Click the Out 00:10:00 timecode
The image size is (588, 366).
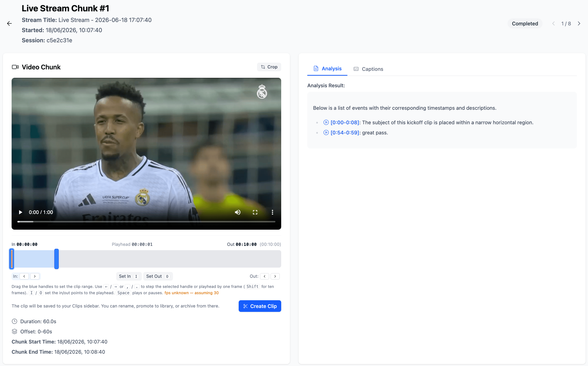pos(242,244)
